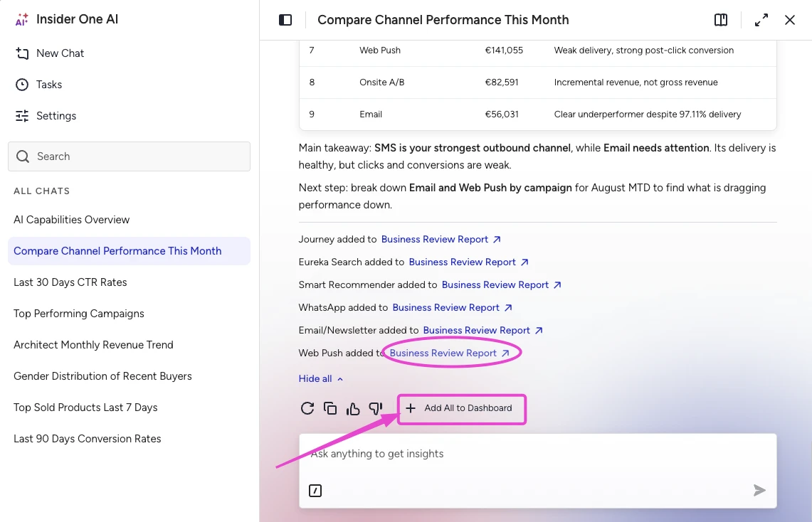Focus the Search chats field
812x522 pixels.
pyautogui.click(x=129, y=156)
